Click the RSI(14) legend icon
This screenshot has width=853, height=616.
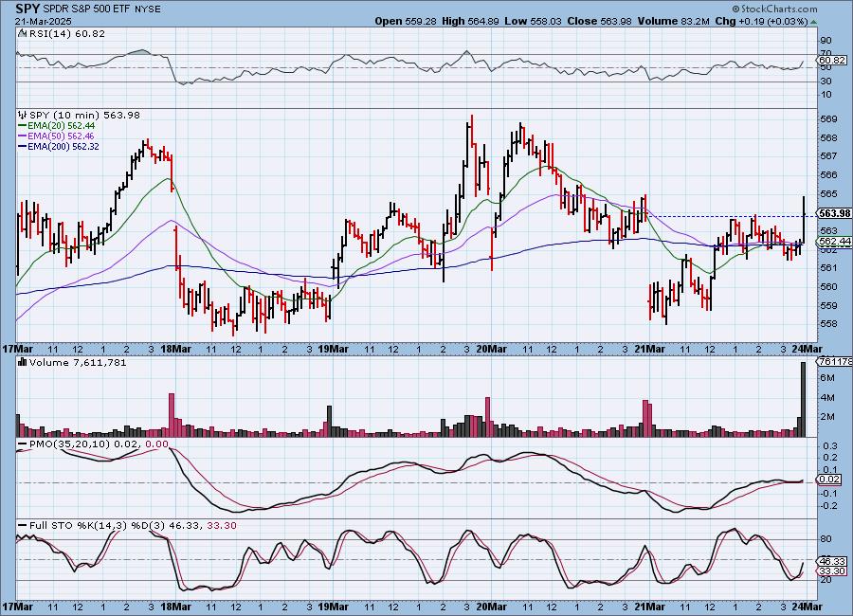pos(23,33)
